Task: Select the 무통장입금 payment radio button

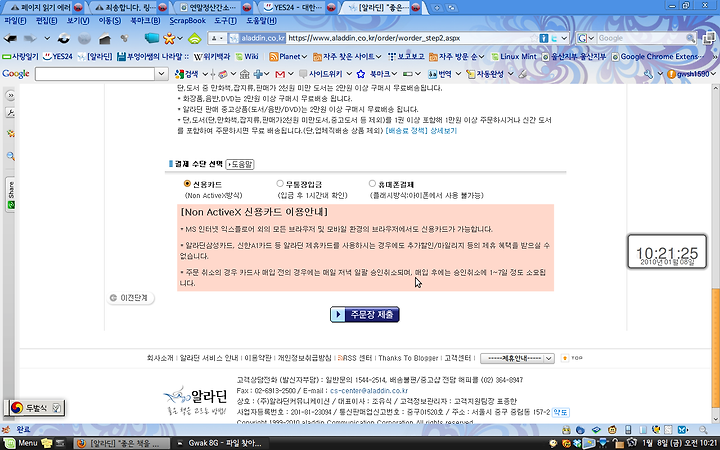Action: click(x=280, y=184)
